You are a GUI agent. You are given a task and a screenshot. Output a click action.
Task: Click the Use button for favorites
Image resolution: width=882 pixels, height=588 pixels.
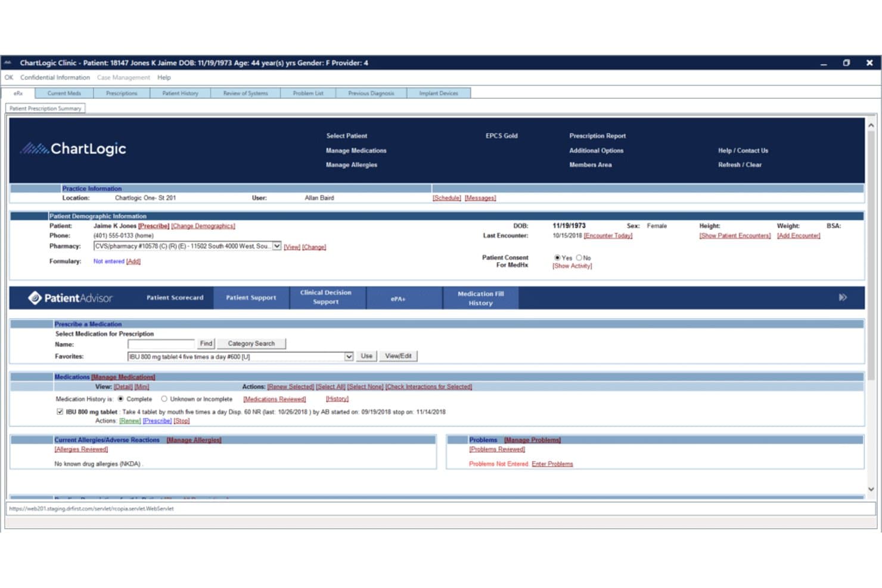coord(367,356)
